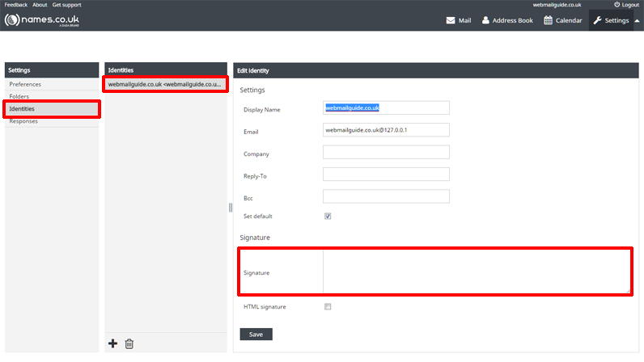Screen dimensions: 644x362
Task: Enable the HTML signature checkbox
Action: (328, 306)
